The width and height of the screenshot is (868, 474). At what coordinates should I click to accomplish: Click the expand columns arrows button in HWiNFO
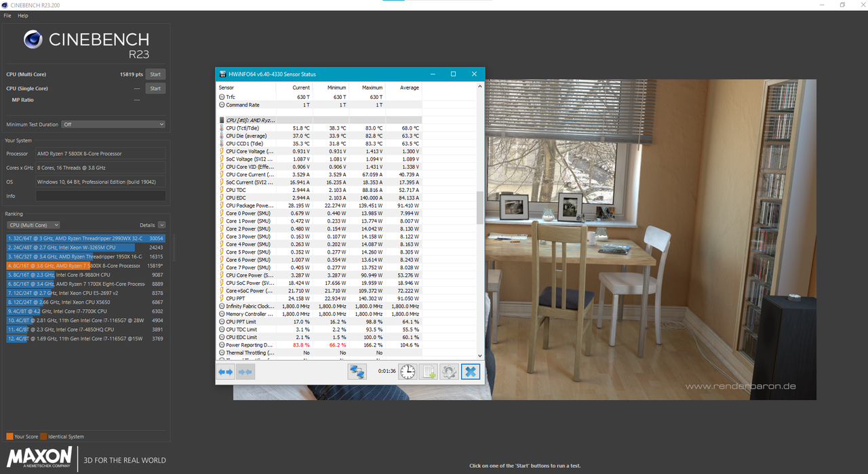[x=225, y=372]
